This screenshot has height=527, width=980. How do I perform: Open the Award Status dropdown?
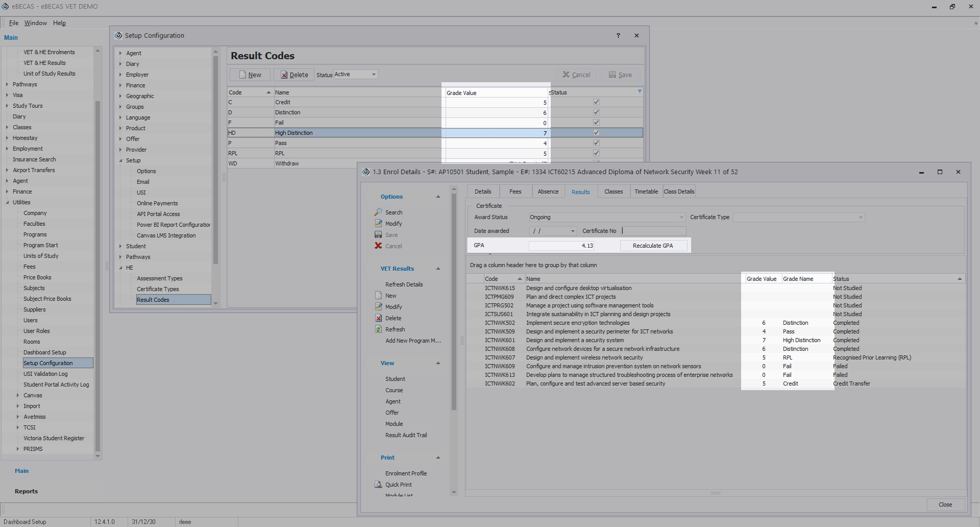(681, 217)
